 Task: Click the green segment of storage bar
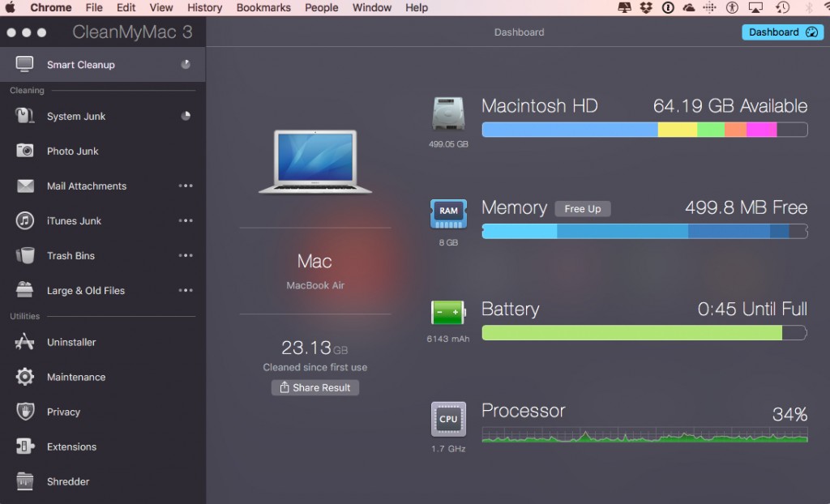pyautogui.click(x=711, y=130)
